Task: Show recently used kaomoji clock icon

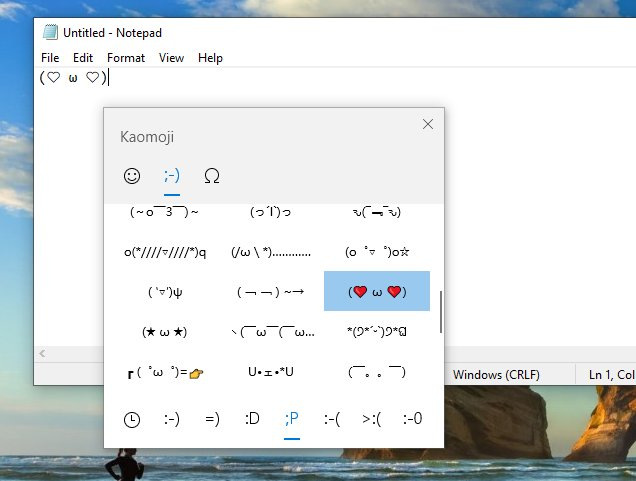Action: [132, 419]
